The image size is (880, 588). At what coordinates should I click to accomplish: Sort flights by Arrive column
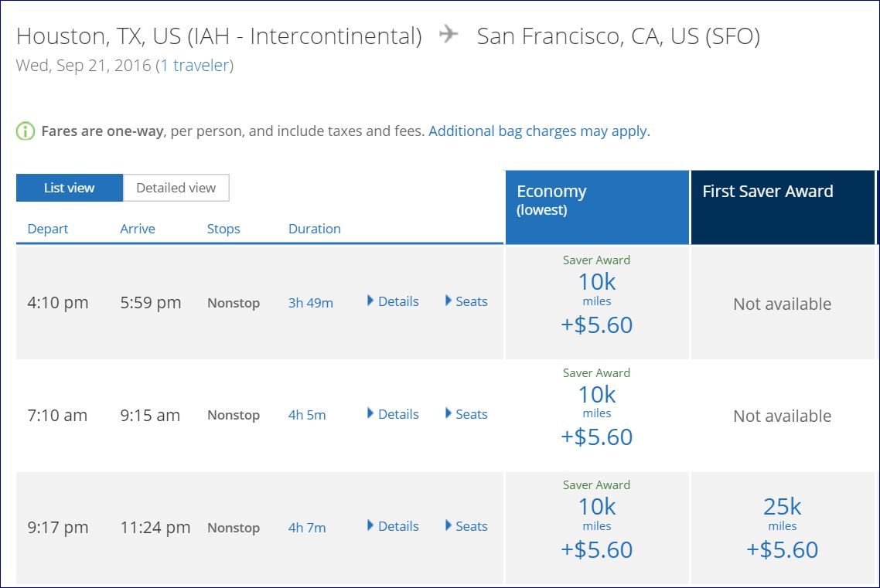[138, 229]
